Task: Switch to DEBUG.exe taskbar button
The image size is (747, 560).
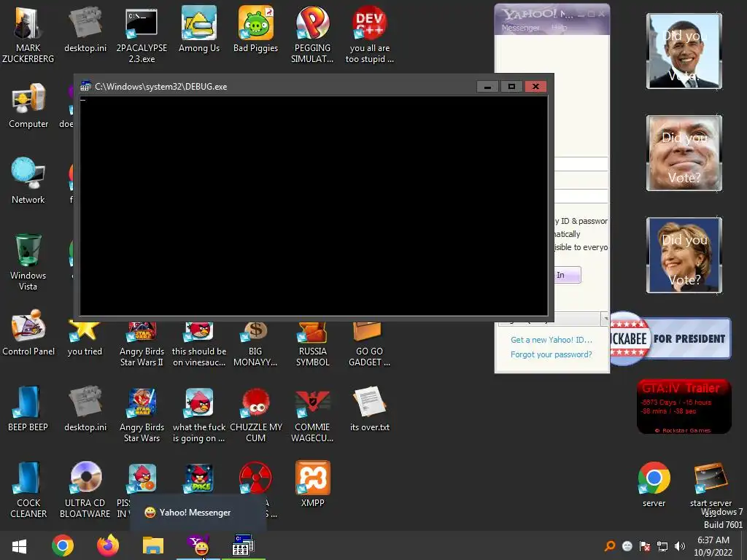Action: (x=243, y=545)
